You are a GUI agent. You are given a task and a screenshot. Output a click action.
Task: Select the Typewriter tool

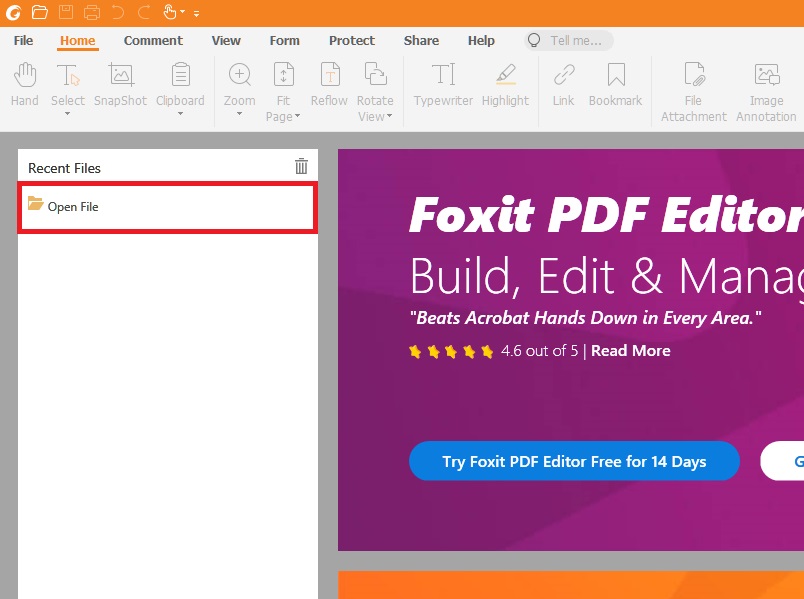coord(443,85)
